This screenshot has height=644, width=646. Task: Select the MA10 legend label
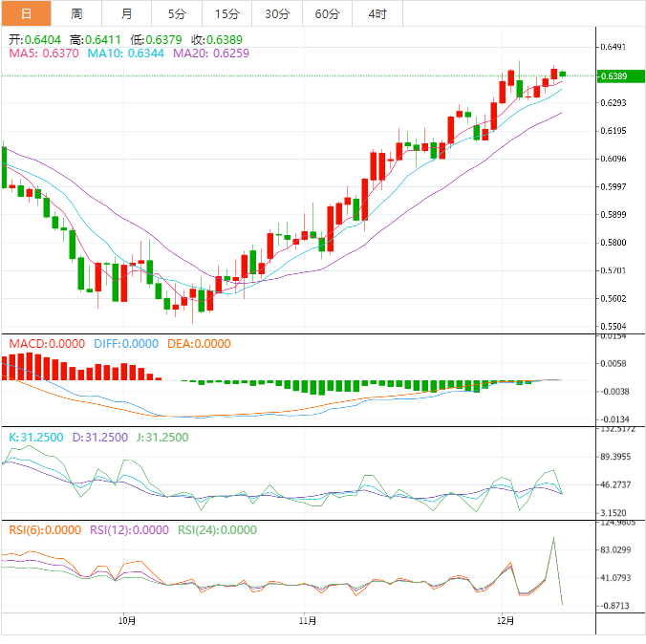[x=125, y=54]
